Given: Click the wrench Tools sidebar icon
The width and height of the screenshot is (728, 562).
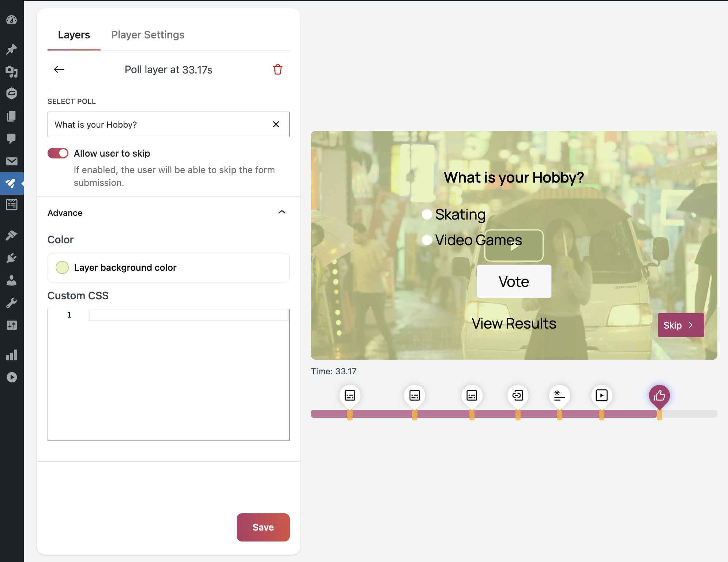Looking at the screenshot, I should (x=12, y=303).
